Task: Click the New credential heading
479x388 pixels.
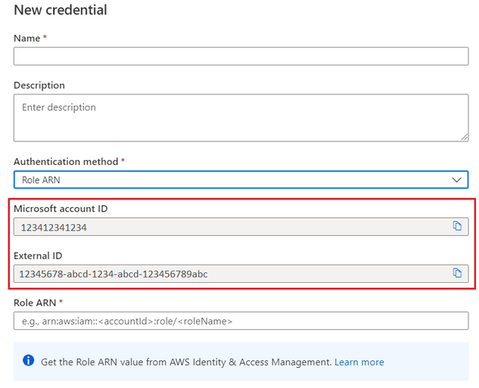Action: pos(60,10)
